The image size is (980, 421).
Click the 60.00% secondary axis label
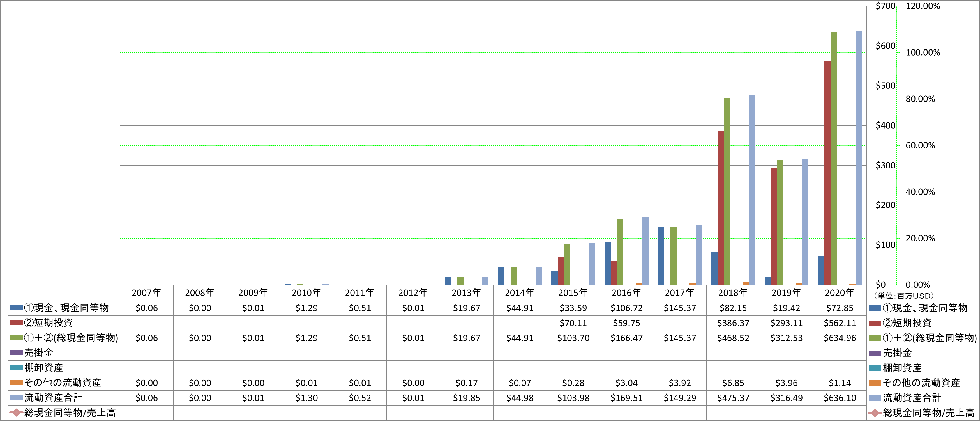[x=920, y=145]
